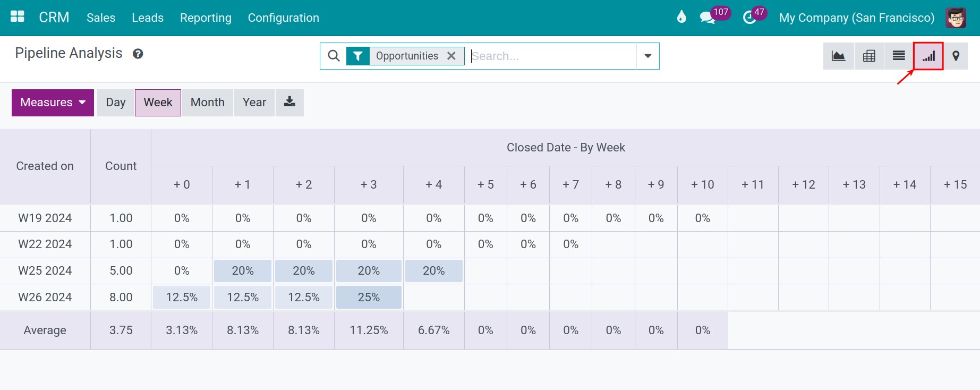Screen dimensions: 980x390
Task: Focus the Search input field
Action: click(x=552, y=56)
